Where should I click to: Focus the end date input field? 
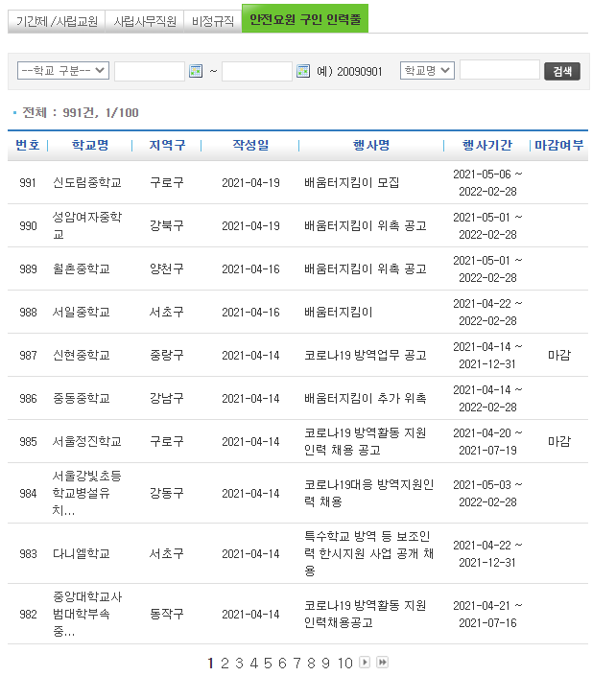(257, 71)
